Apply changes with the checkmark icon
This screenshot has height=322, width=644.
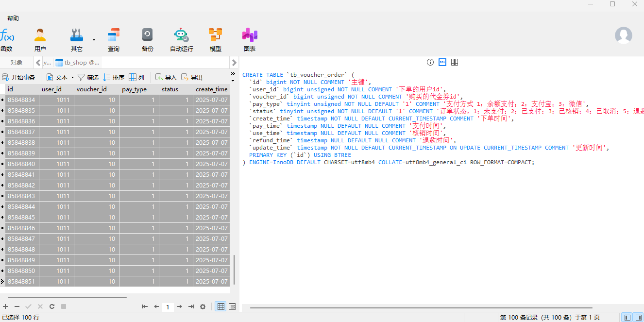tap(28, 306)
